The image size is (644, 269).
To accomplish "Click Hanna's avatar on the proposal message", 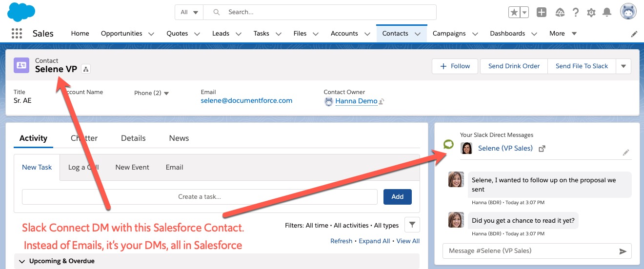I will pos(456,179).
